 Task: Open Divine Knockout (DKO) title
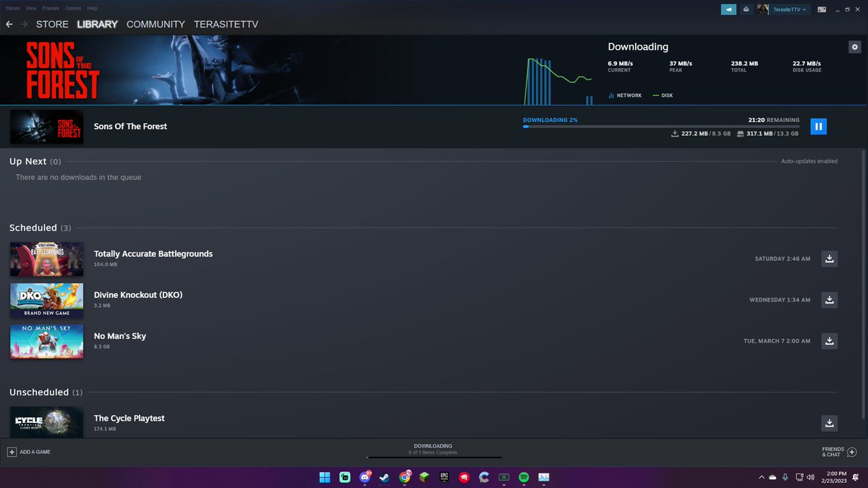click(x=138, y=295)
